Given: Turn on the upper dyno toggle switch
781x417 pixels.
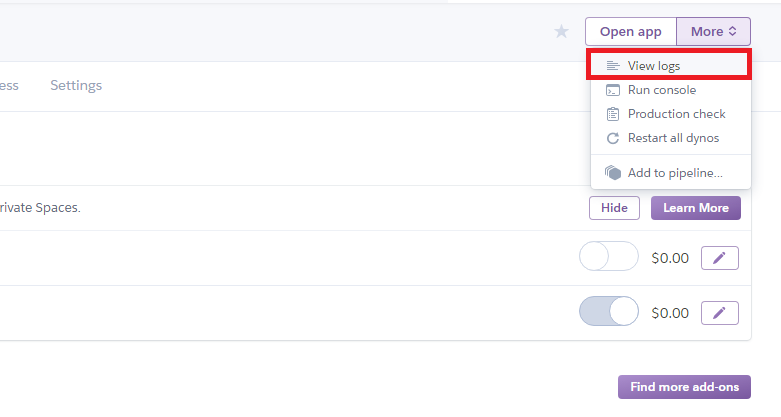Looking at the screenshot, I should click(609, 256).
